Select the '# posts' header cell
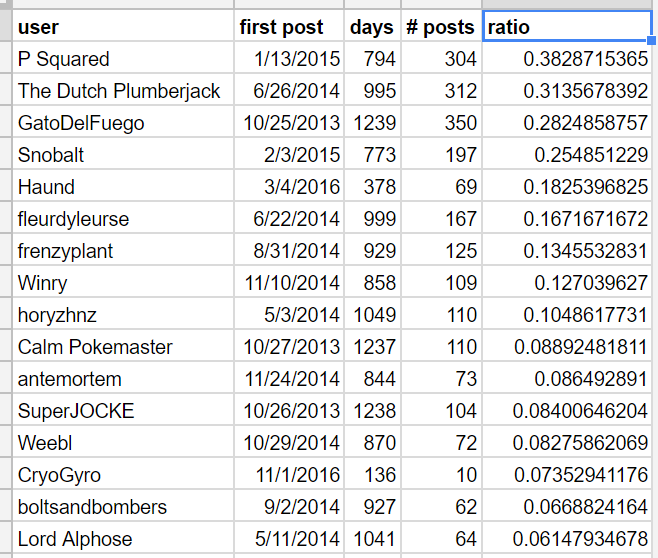 coord(441,27)
